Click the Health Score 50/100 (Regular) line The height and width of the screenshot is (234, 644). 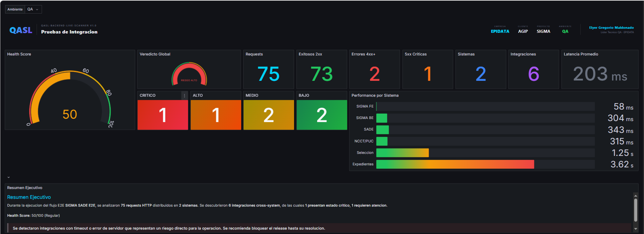click(x=34, y=215)
